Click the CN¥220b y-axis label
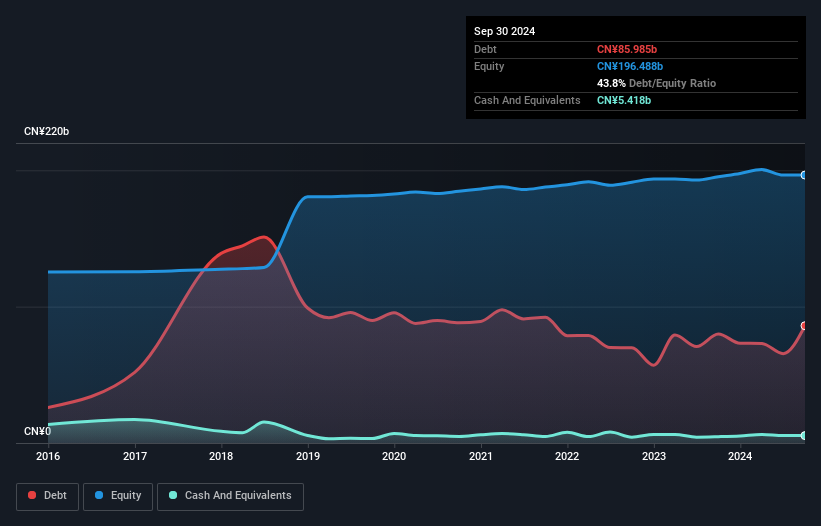 point(47,131)
